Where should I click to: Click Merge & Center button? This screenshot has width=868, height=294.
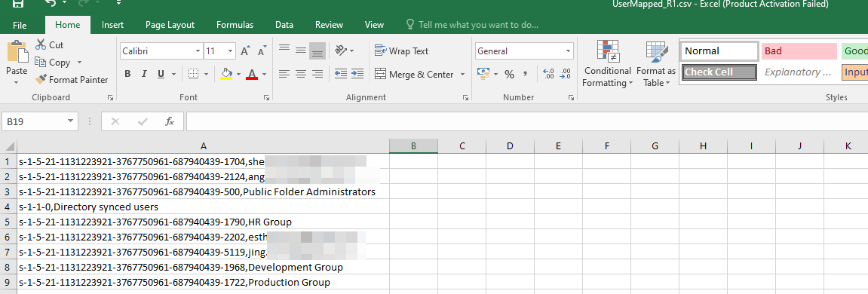click(413, 74)
